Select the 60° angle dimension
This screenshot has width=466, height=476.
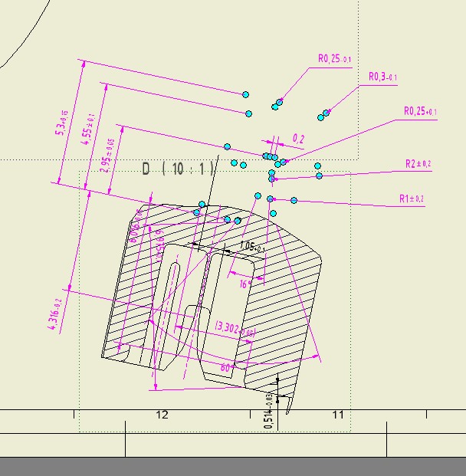pyautogui.click(x=227, y=368)
